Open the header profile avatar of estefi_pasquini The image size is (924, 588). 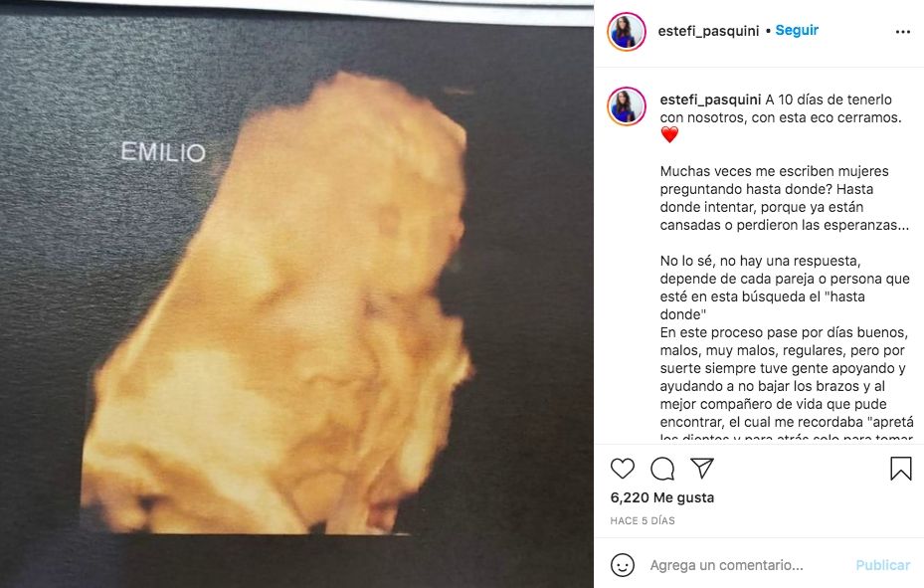tap(627, 32)
